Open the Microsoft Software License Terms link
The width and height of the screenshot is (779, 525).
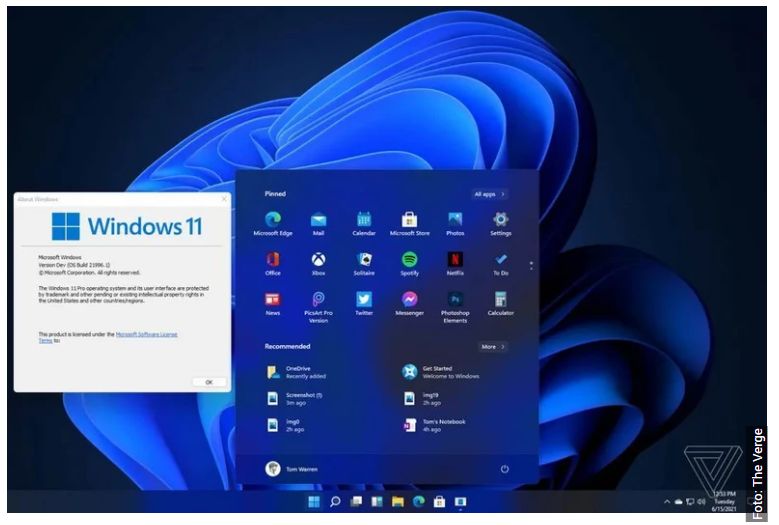146,334
